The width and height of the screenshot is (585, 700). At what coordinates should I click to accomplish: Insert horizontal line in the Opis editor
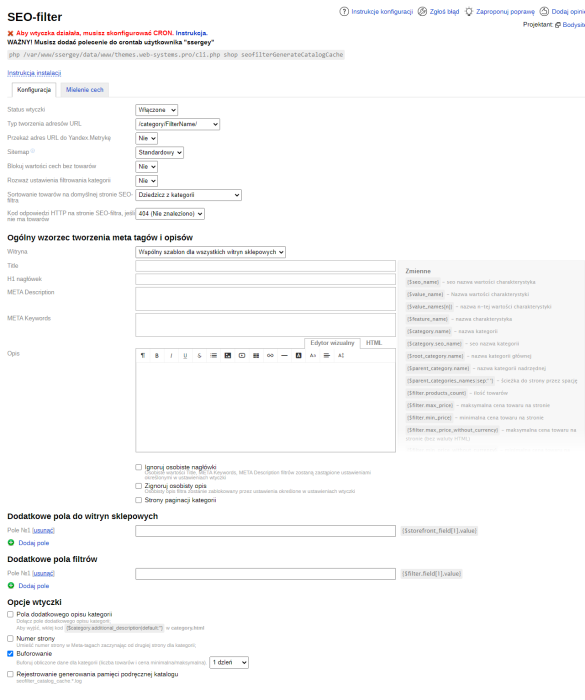(284, 355)
